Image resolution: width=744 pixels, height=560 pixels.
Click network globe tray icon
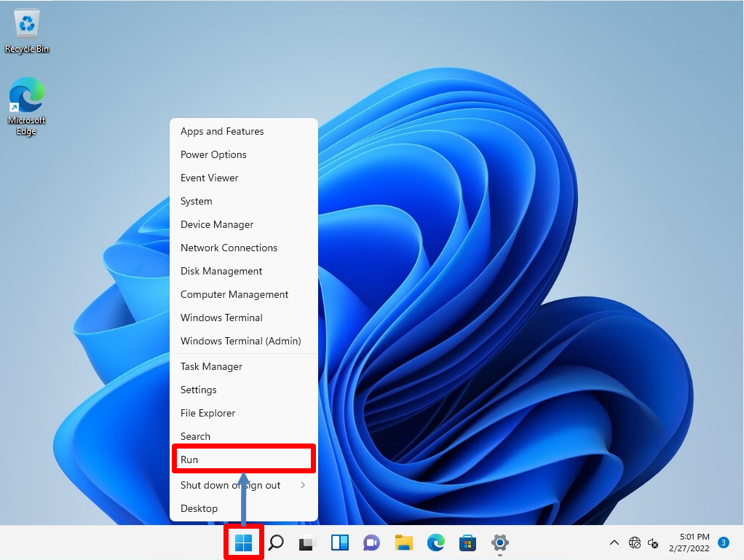point(634,543)
